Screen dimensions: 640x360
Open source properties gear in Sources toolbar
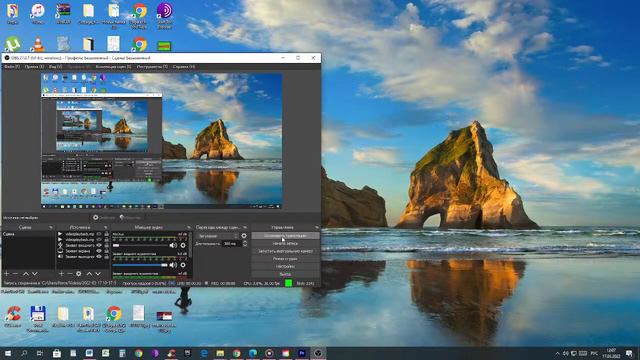pyautogui.click(x=79, y=273)
